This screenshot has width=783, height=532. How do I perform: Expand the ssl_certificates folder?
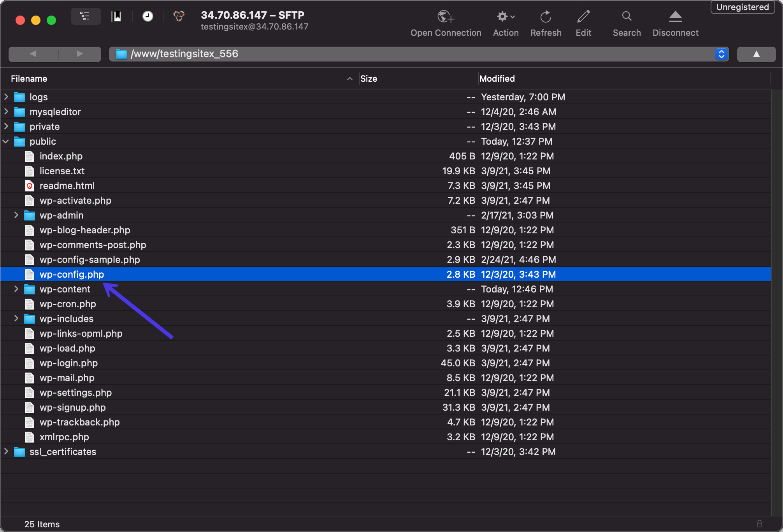6,452
